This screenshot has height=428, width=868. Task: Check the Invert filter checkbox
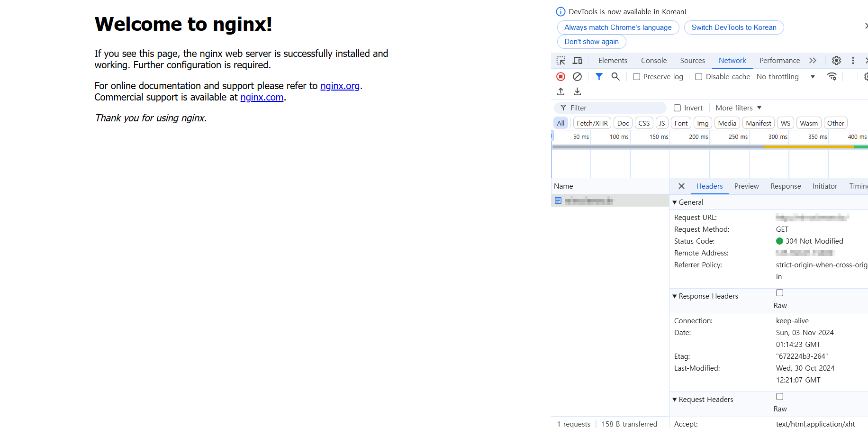pos(678,108)
